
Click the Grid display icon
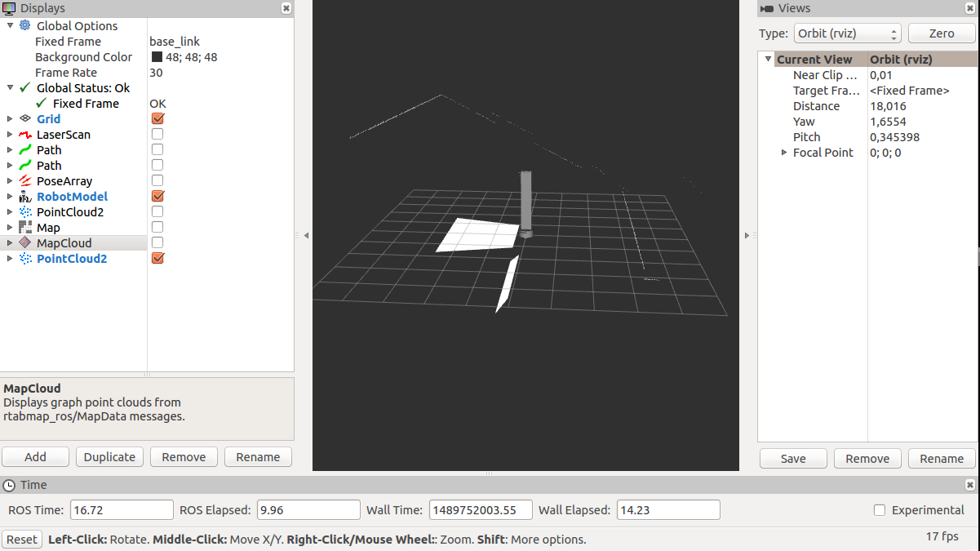pyautogui.click(x=25, y=119)
